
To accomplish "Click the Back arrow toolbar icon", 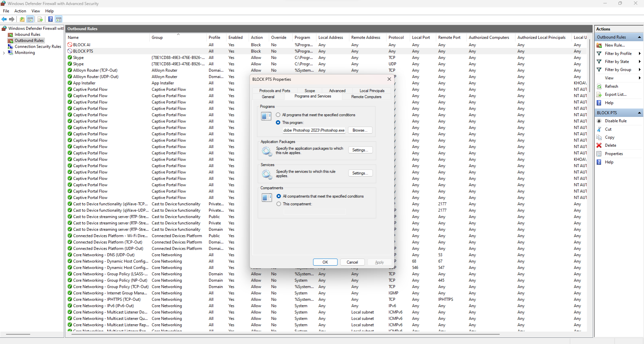I will click(x=4, y=19).
